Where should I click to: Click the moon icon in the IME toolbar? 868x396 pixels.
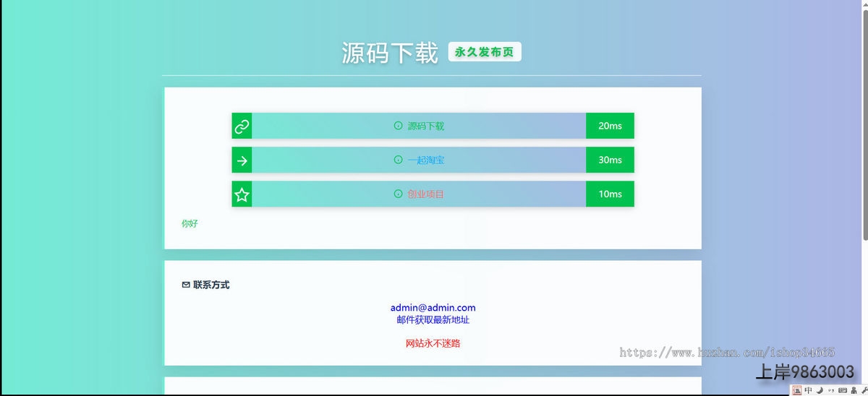(x=820, y=390)
